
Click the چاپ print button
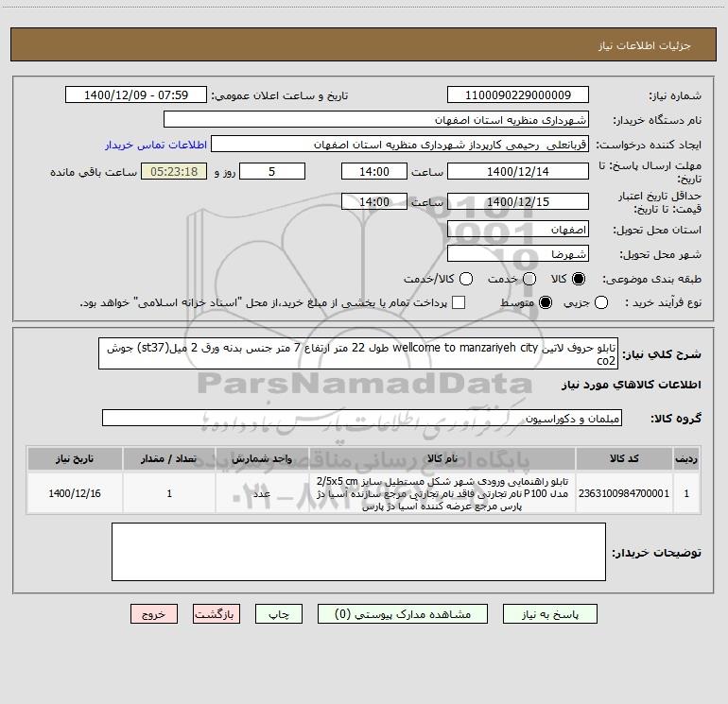279,614
